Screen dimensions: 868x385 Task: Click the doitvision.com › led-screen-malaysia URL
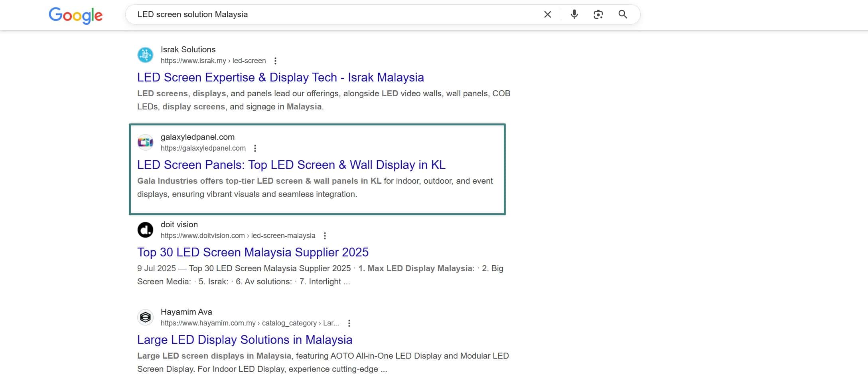[x=238, y=236]
